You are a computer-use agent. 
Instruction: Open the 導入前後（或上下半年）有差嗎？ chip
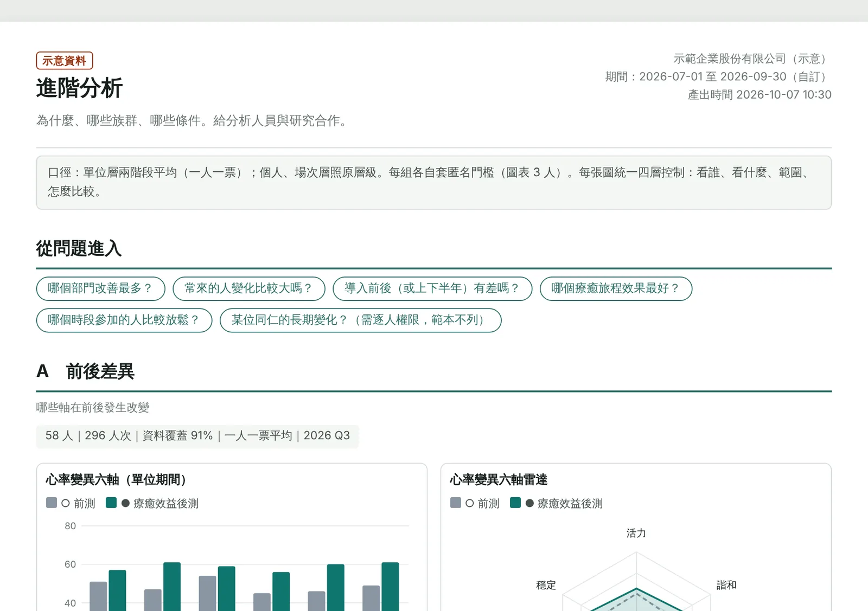pos(432,288)
